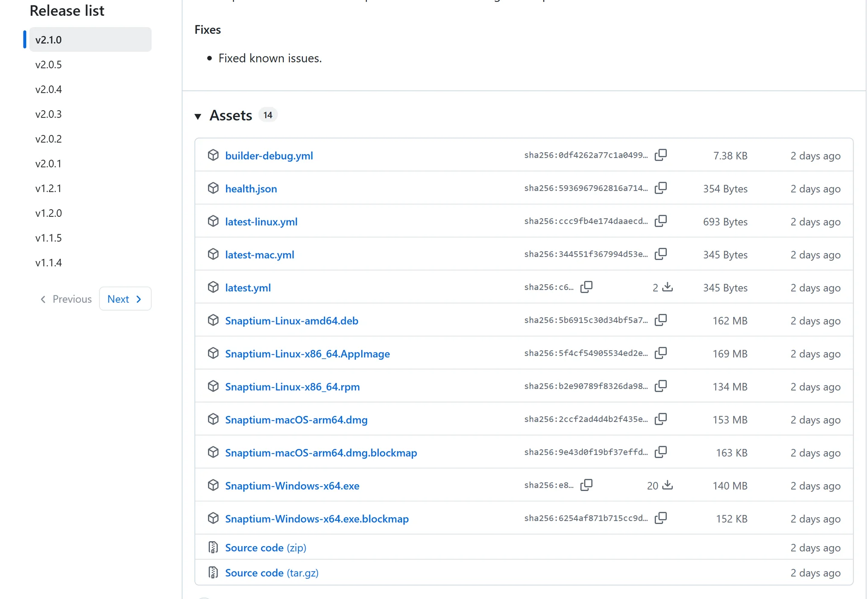Download Snaptium-Linux-x86_64.rpm
The height and width of the screenshot is (599, 868).
click(292, 386)
